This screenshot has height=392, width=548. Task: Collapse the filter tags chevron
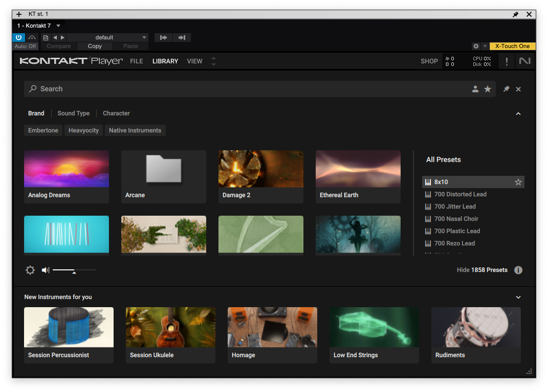coord(518,114)
